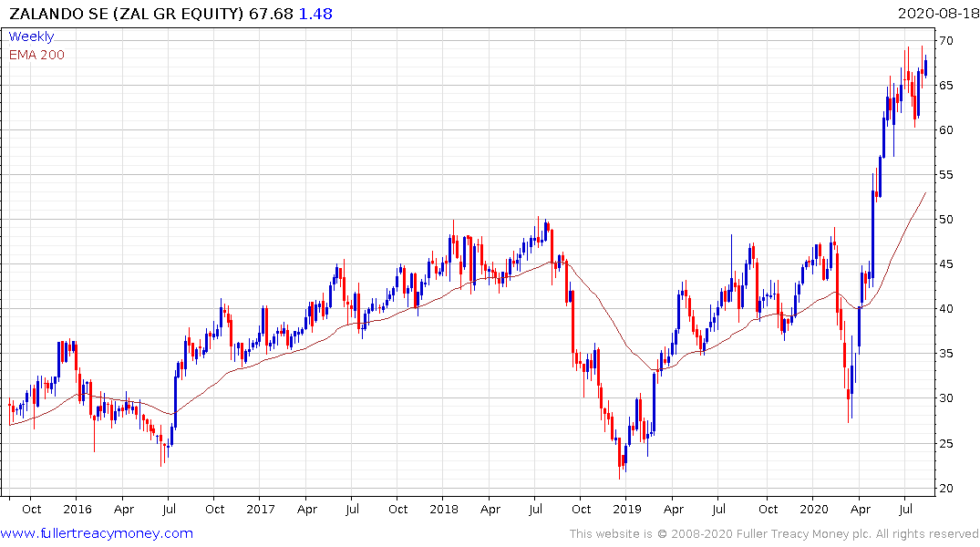
Task: Select the chart title 'ZALANDO SE (ZAL GR EQUITY)'
Action: pyautogui.click(x=126, y=13)
